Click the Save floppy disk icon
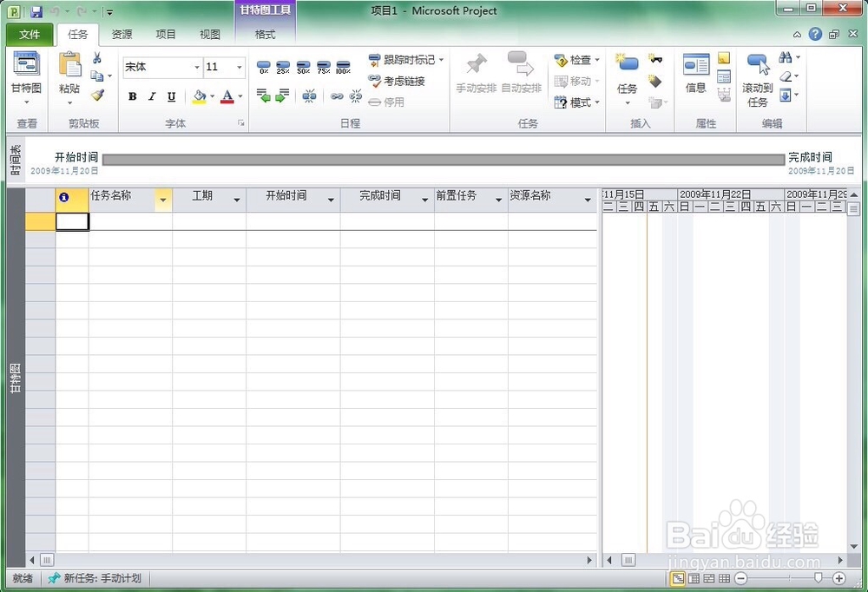868x592 pixels. pyautogui.click(x=36, y=11)
